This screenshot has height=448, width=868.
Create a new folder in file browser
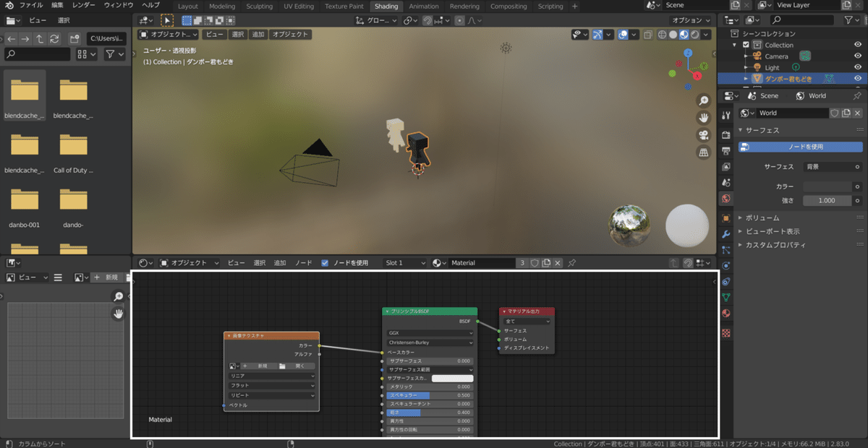[74, 38]
